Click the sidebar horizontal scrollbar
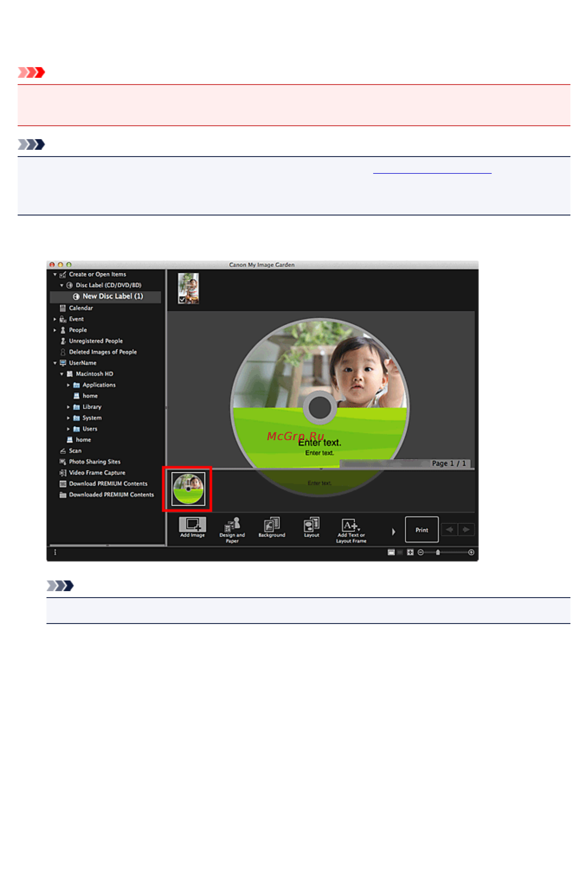Image resolution: width=588 pixels, height=872 pixels. (107, 545)
